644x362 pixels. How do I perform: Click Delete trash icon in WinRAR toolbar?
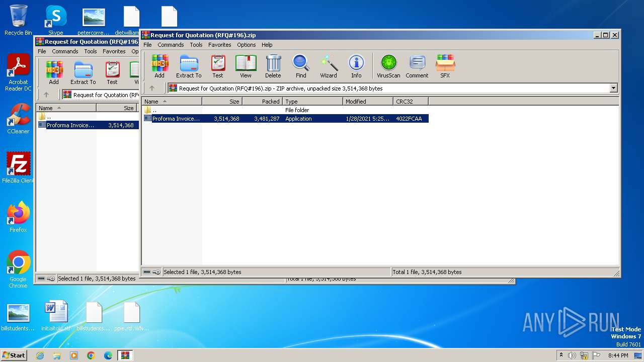click(273, 66)
